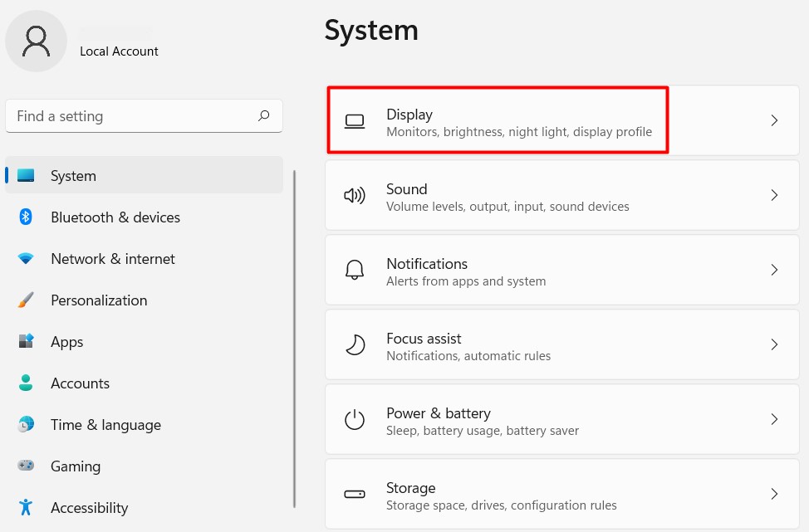Click the Notifications bell icon
The height and width of the screenshot is (532, 809).
coord(355,271)
